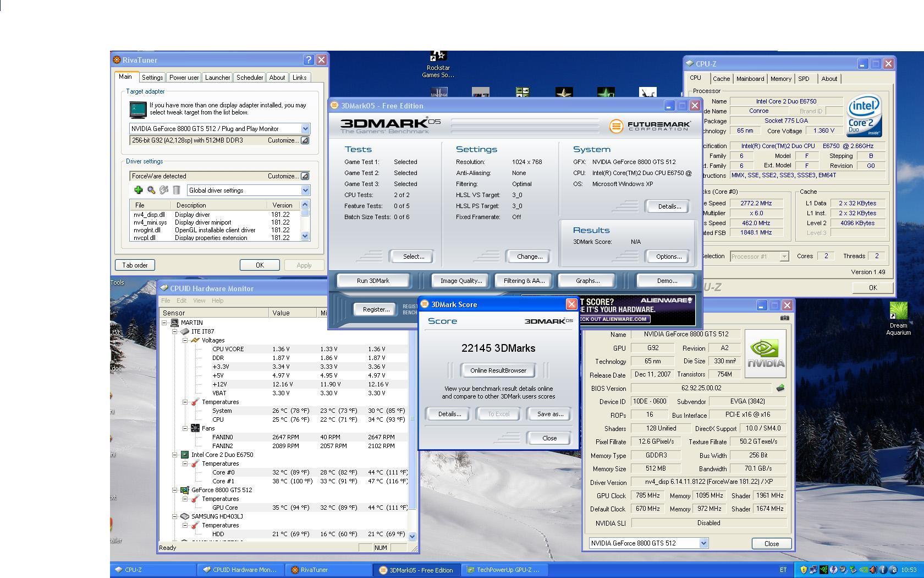Click the Filtering & AA button
This screenshot has width=924, height=578.
pos(524,281)
